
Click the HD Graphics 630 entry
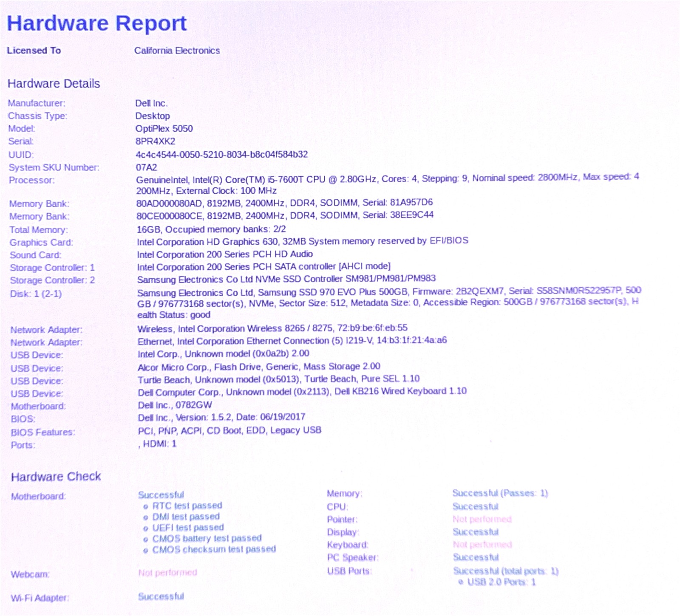coord(303,241)
